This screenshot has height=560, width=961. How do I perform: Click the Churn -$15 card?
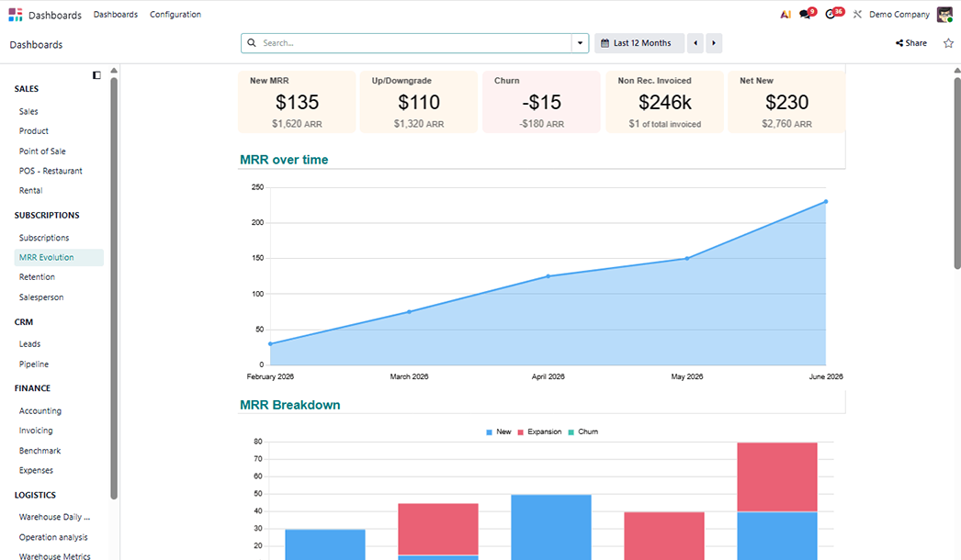(541, 102)
